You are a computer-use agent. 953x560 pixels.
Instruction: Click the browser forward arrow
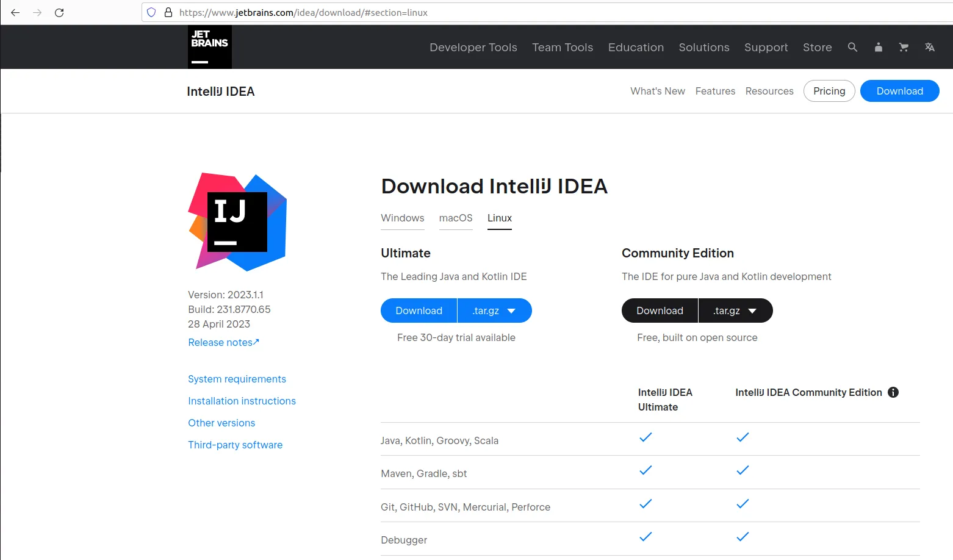(x=37, y=12)
